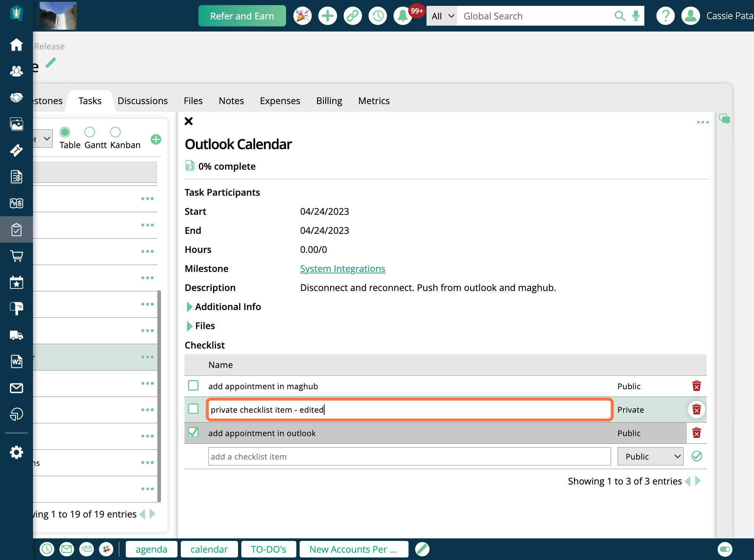Open the clipboard tasks sidebar icon
This screenshot has height=560, width=754.
coord(17,229)
